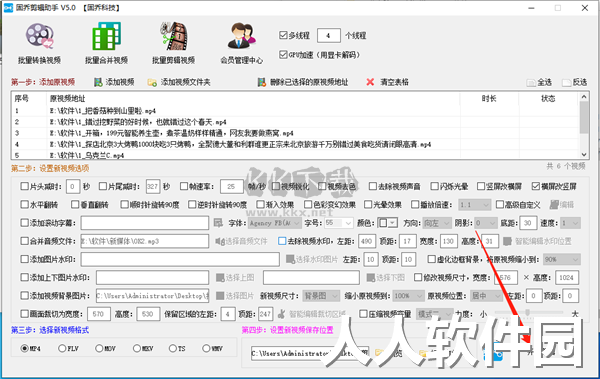This screenshot has height=379, width=600.
Task: Click 添加视频文件夹 folder icon
Action: point(152,82)
